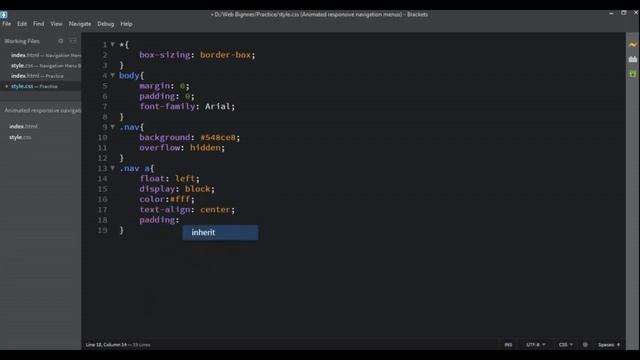640x360 pixels.
Task: Open Working Files gear settings icon
Action: click(60, 41)
